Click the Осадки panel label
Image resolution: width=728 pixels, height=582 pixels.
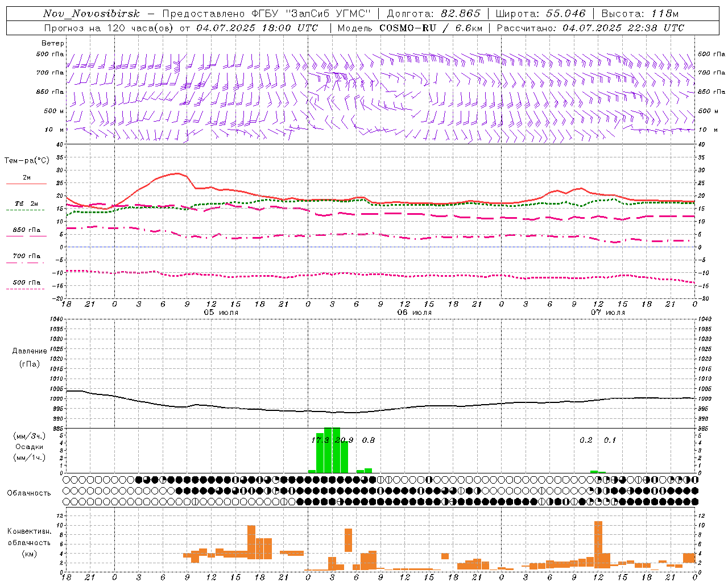pyautogui.click(x=30, y=447)
